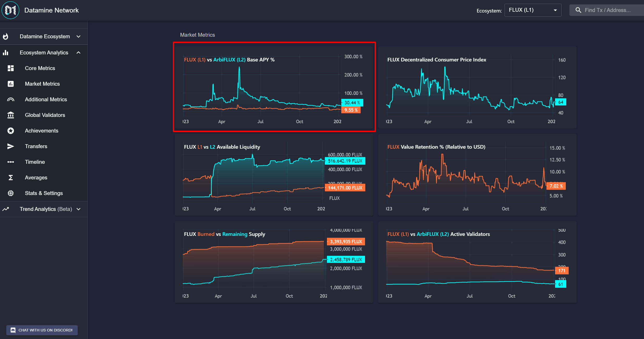This screenshot has height=339, width=644.
Task: Click the Stats & Settings chip icon
Action: pos(11,193)
